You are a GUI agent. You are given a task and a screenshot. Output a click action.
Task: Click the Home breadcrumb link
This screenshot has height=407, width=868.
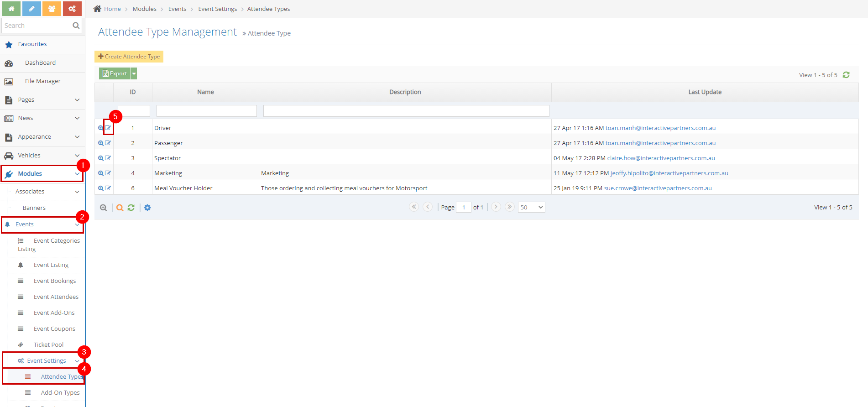112,9
